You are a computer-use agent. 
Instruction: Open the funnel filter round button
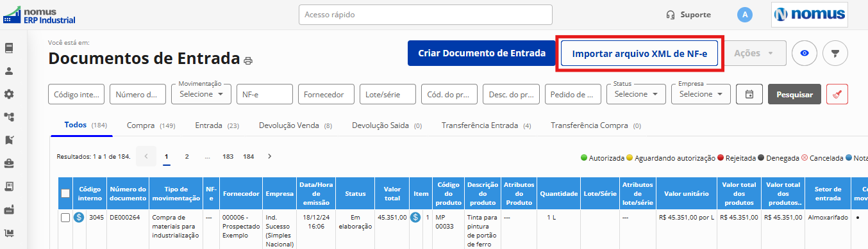[835, 53]
